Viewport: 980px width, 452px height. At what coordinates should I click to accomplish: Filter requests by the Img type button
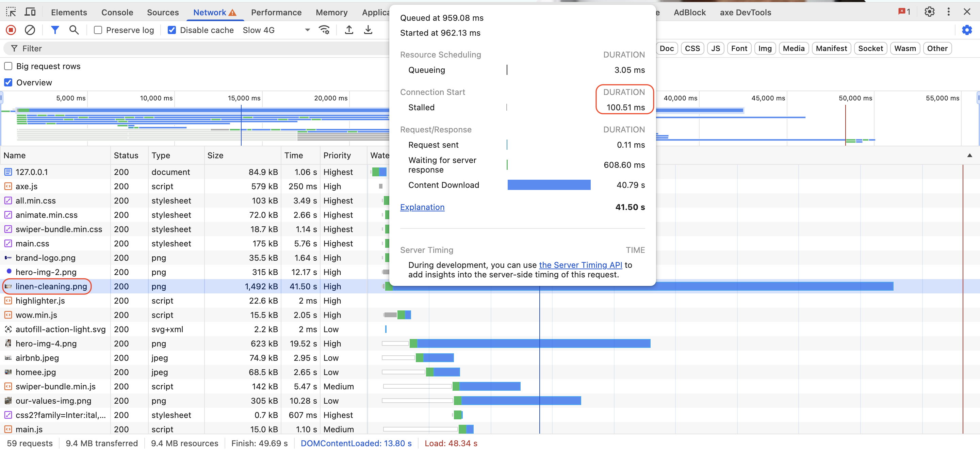tap(765, 48)
